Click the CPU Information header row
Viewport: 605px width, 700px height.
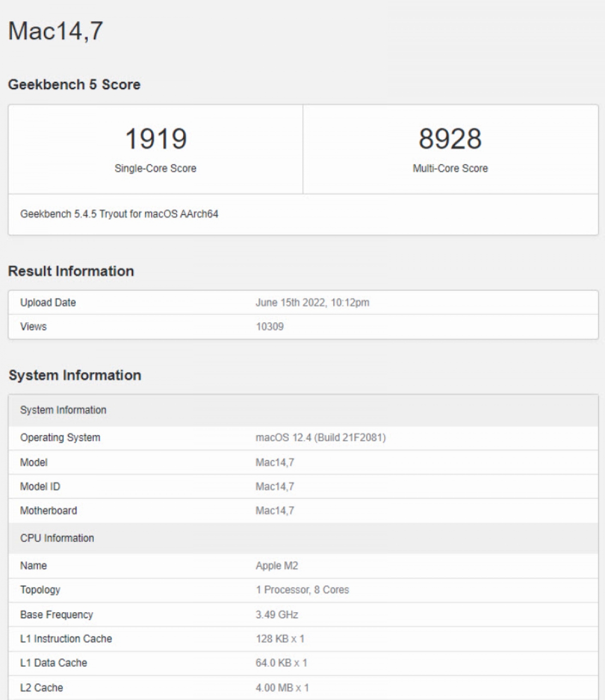click(x=303, y=538)
